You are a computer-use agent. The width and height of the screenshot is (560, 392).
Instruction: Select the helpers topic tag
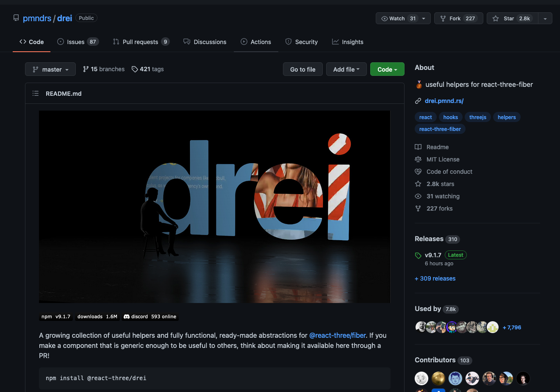pyautogui.click(x=507, y=117)
